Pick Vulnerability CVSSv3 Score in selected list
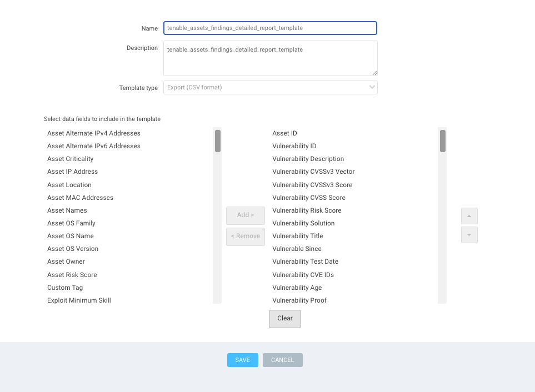 (x=312, y=185)
